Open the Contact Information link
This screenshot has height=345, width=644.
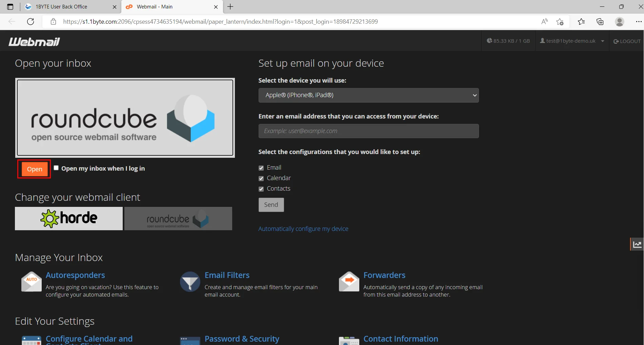click(x=401, y=339)
